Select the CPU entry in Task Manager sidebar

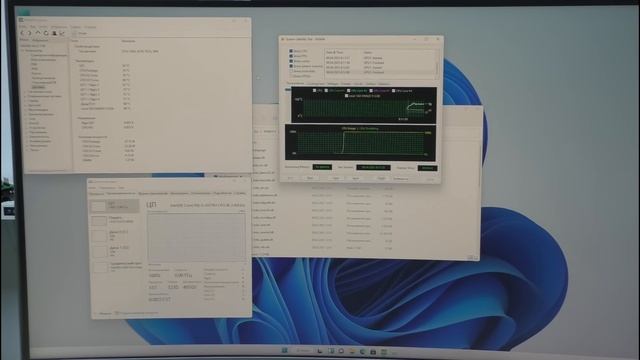tap(114, 205)
